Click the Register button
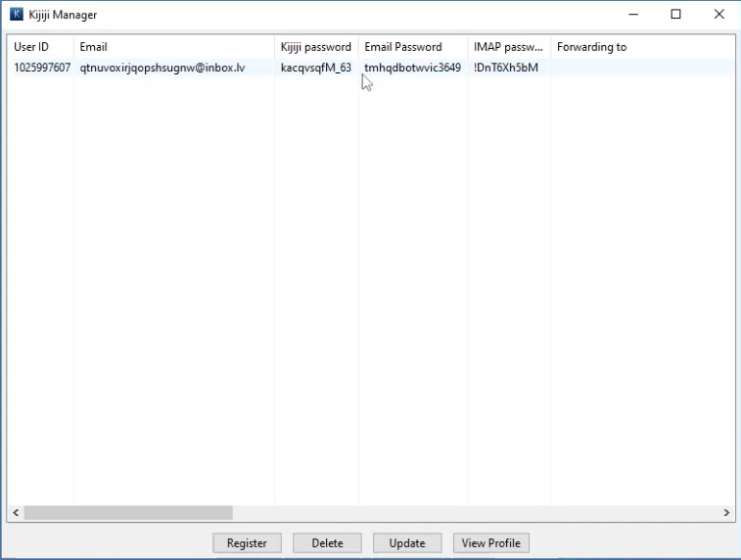Screen dimensions: 741x560 [x=247, y=543]
